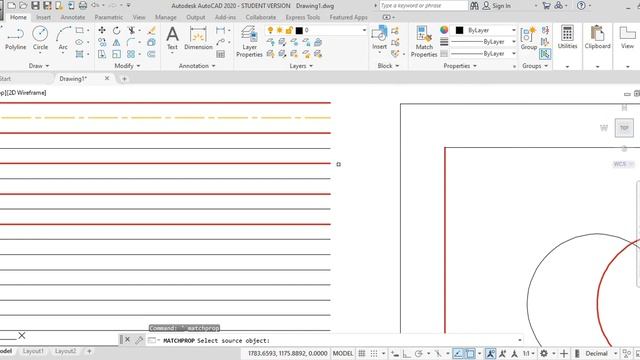Select the Ellipse tool in Draw panel
The height and width of the screenshot is (360, 640).
click(80, 42)
